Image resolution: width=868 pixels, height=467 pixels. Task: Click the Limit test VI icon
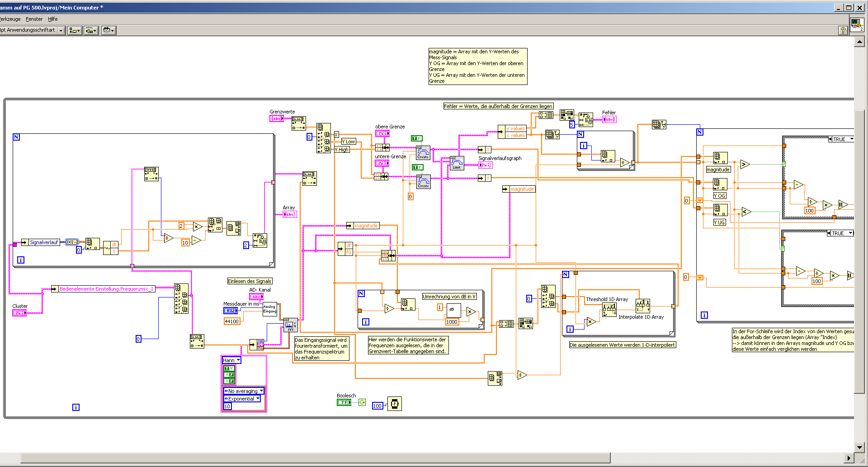click(x=457, y=163)
